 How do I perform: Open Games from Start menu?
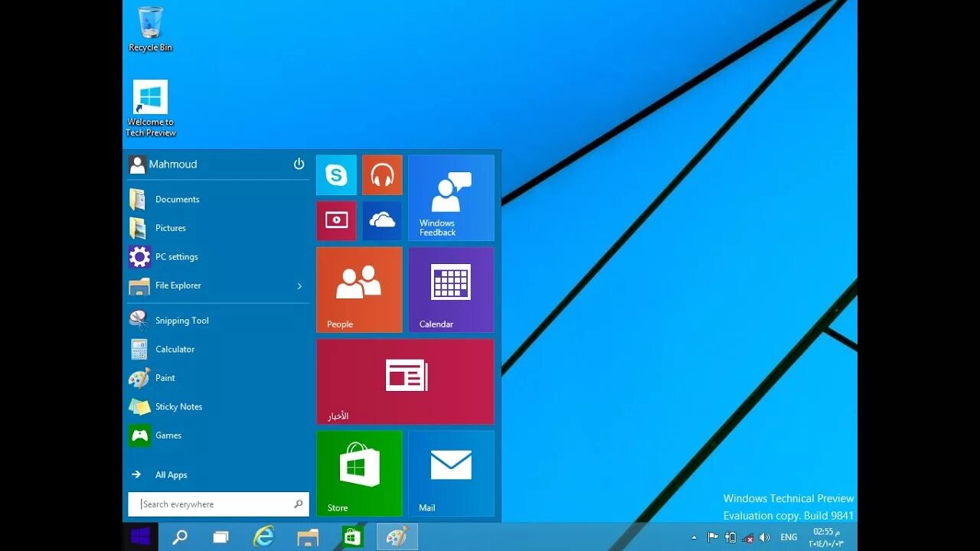pos(218,435)
